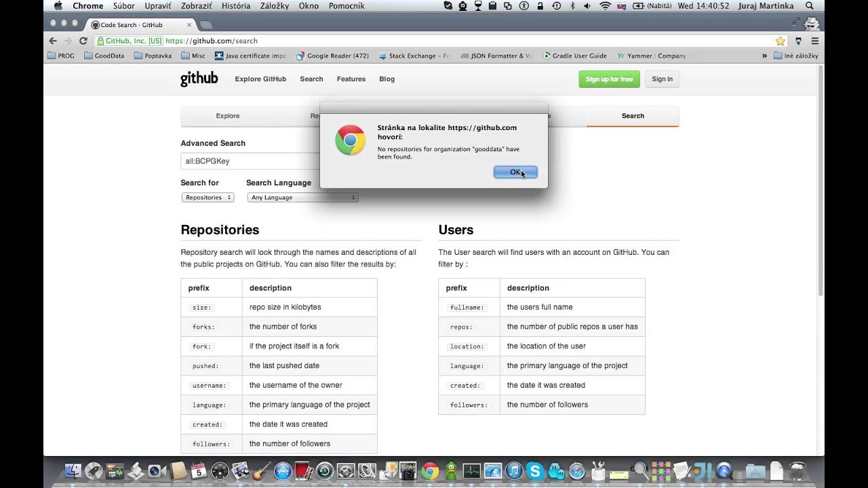The image size is (868, 488).
Task: Go back with Chrome's back arrow
Action: (x=53, y=41)
